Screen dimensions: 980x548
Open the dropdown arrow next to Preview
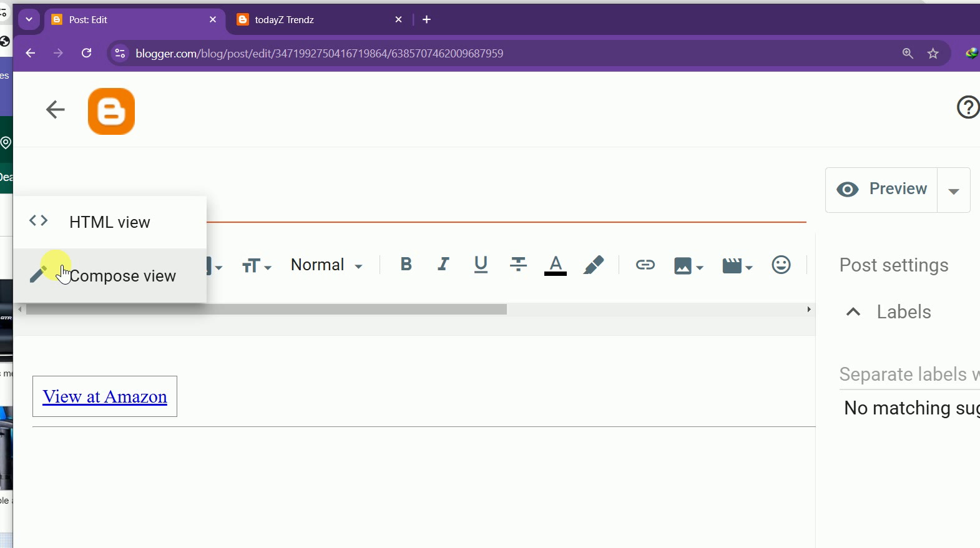click(x=954, y=191)
